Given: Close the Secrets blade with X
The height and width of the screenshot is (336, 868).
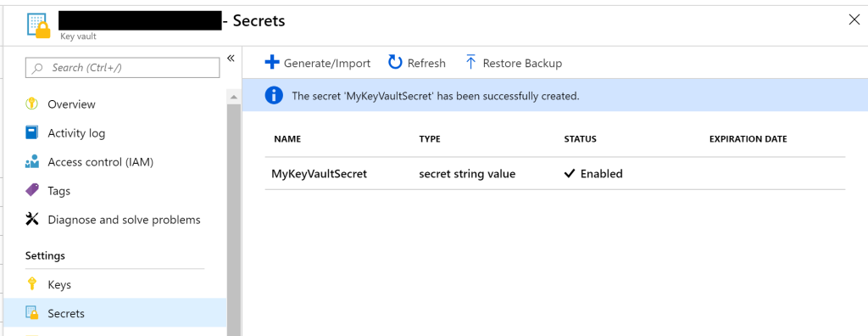Looking at the screenshot, I should point(854,20).
